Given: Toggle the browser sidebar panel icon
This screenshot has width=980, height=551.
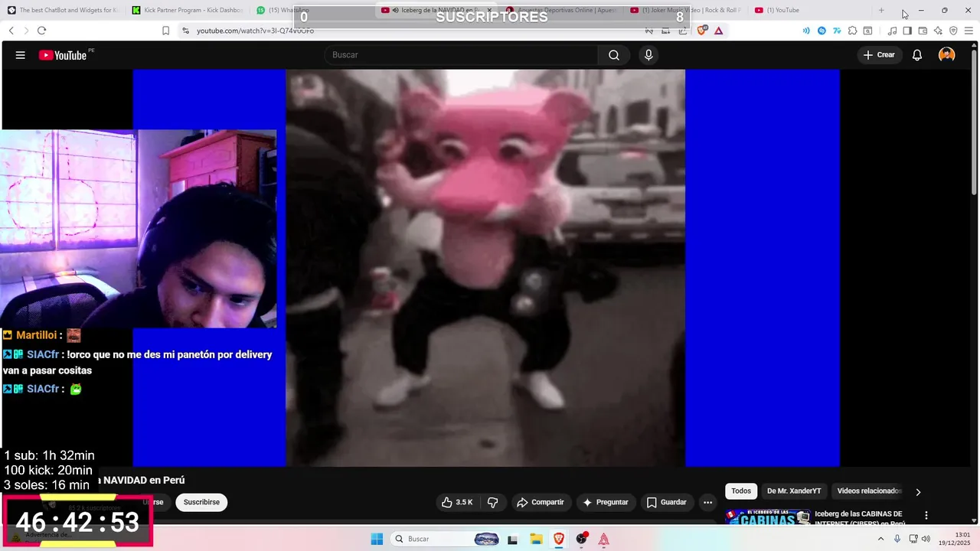Looking at the screenshot, I should 907,31.
